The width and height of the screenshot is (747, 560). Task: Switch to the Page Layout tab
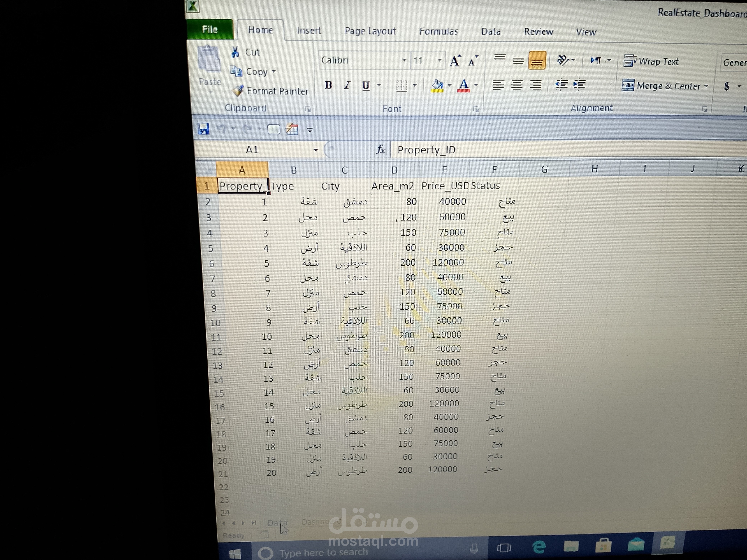(x=370, y=31)
